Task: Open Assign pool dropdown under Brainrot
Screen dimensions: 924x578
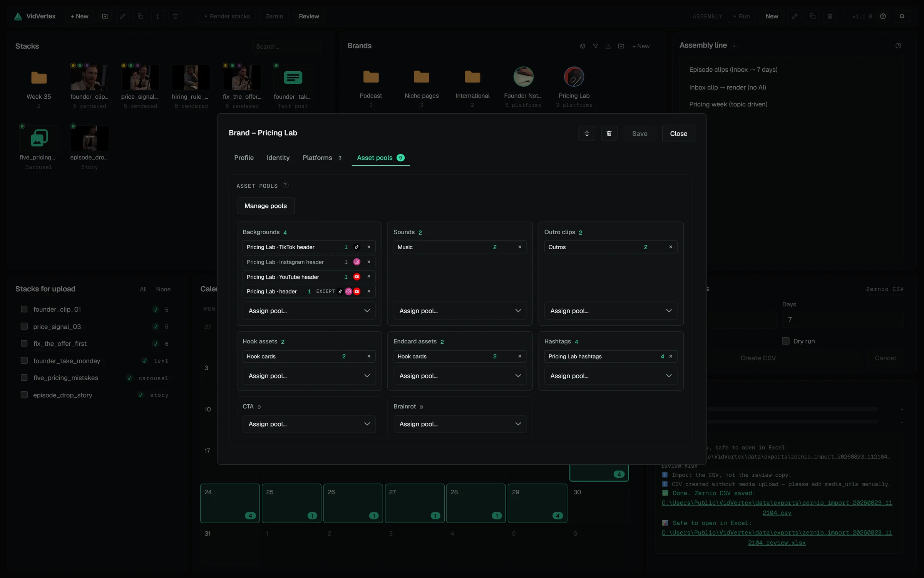Action: point(460,424)
